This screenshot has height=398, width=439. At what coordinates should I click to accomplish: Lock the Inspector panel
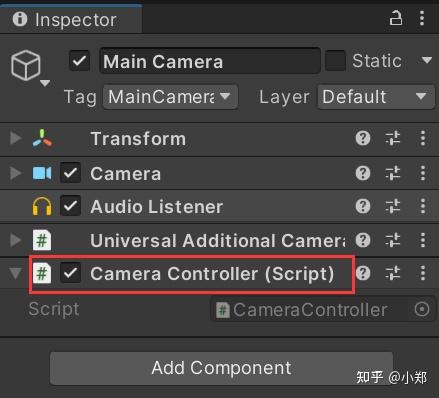pyautogui.click(x=396, y=18)
